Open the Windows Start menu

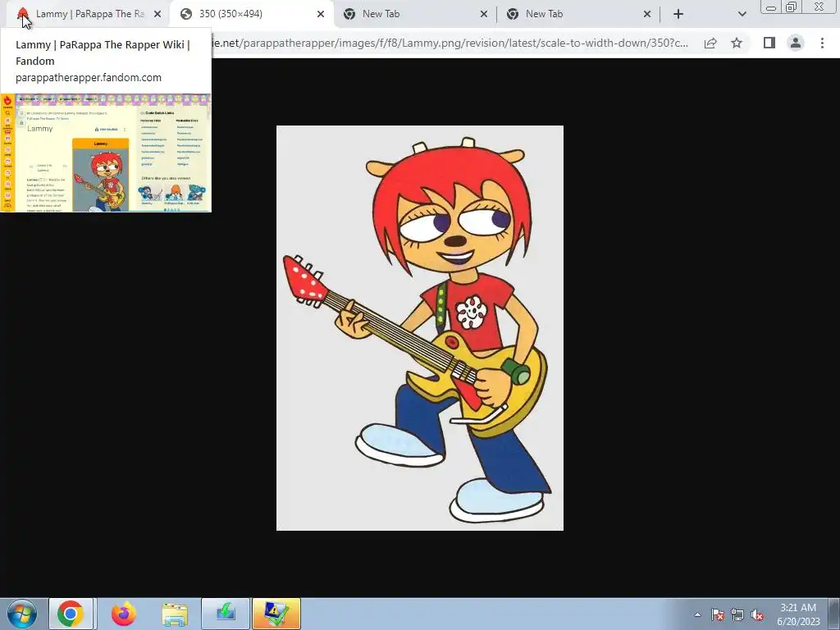pos(22,614)
